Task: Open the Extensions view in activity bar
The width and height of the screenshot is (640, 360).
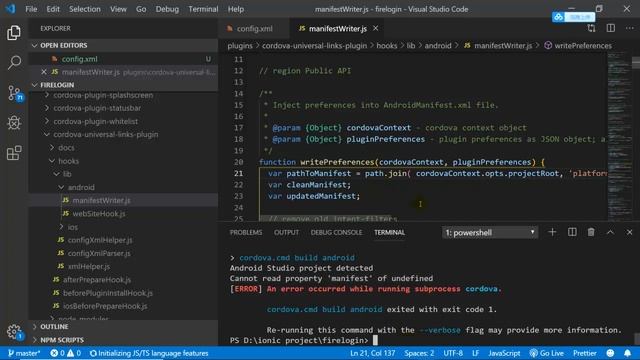Action: pyautogui.click(x=14, y=153)
